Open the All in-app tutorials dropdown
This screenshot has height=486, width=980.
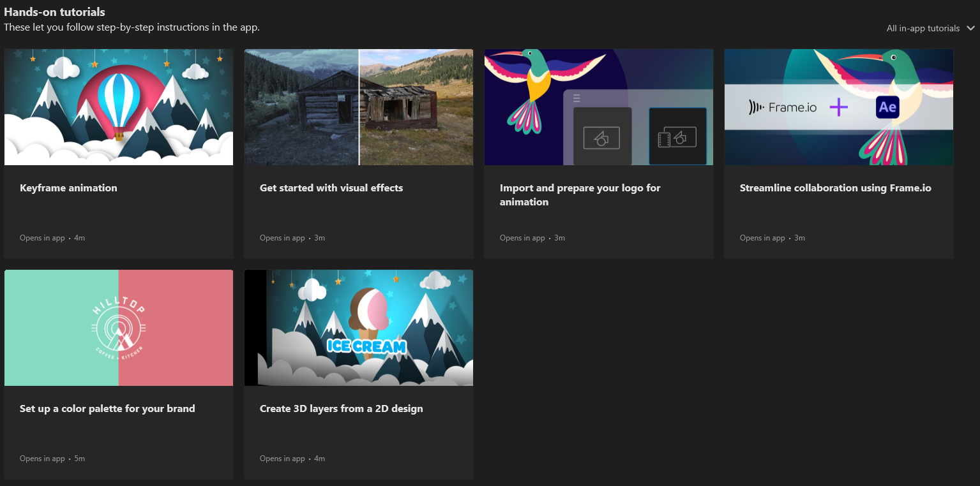(930, 28)
